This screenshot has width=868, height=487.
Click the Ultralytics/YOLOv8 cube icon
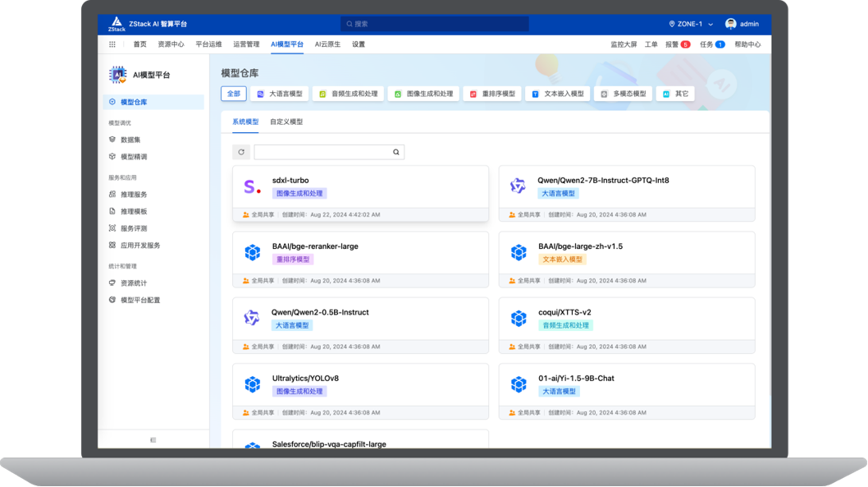253,384
